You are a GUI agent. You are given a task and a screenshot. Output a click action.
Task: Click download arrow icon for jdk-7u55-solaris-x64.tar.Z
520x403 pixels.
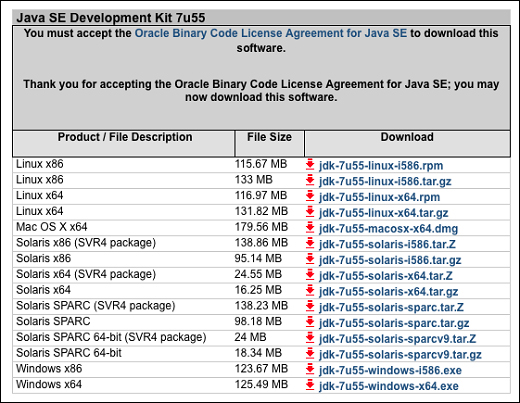[310, 275]
